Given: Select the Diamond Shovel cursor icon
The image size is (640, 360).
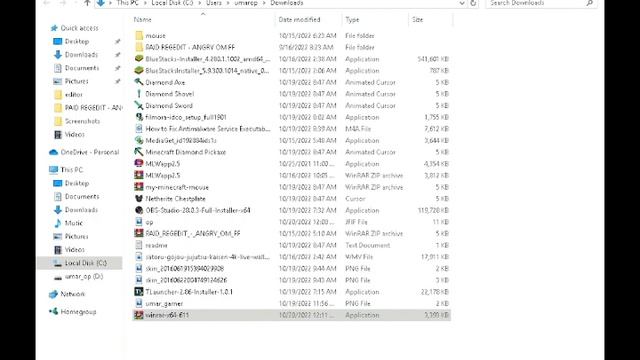Looking at the screenshot, I should pos(139,94).
